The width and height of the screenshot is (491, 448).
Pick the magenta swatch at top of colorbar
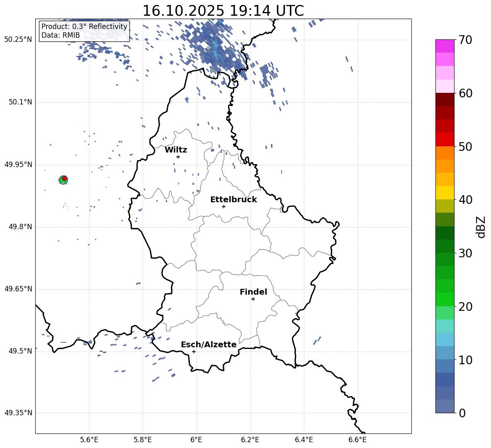(x=445, y=46)
